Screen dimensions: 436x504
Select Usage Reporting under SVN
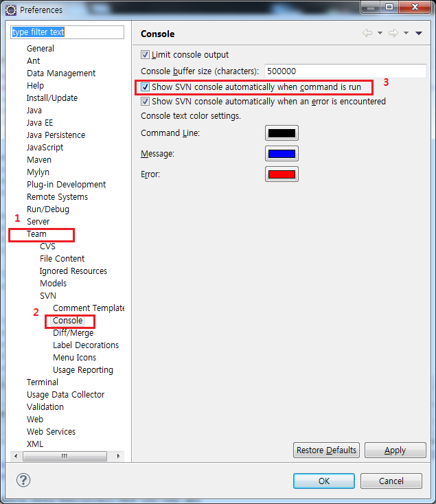(83, 370)
